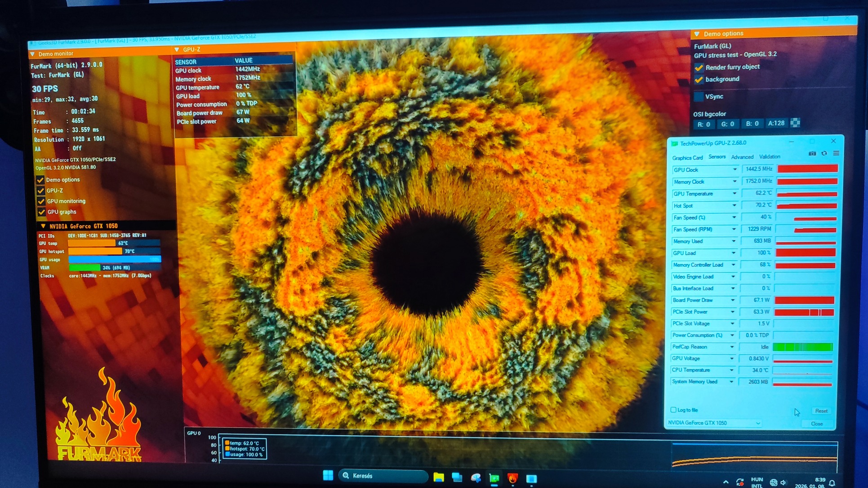Open the GPU-Z green taskbar icon
Screen dimensions: 868x488
tap(494, 478)
